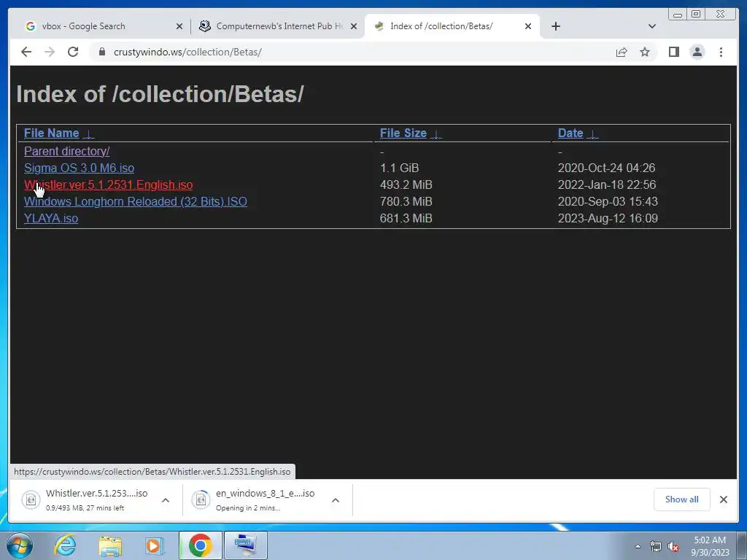
Task: Open muted volume tray icon
Action: click(x=673, y=547)
